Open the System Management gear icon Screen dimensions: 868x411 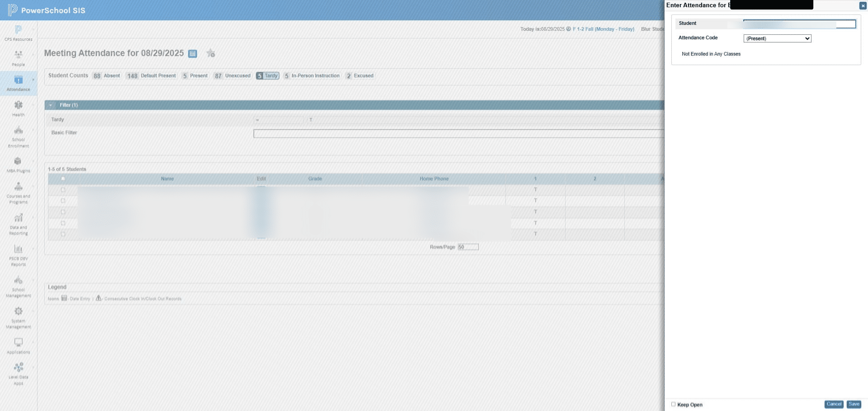tap(18, 311)
